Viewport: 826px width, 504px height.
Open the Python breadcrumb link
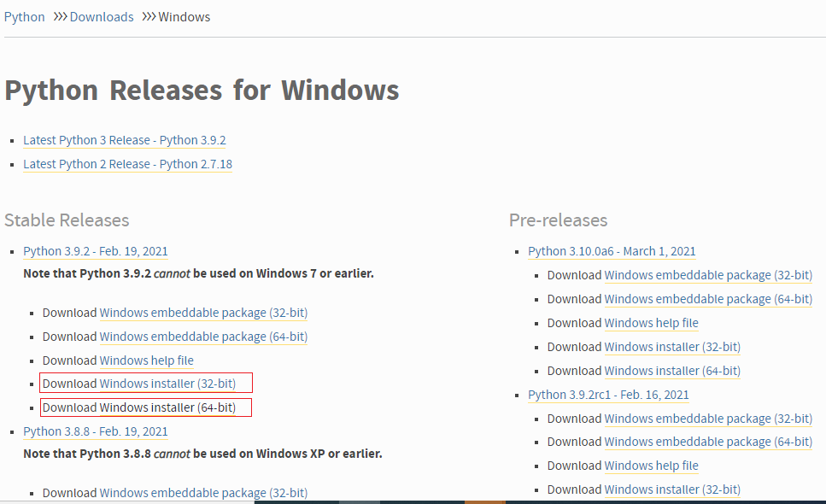[x=24, y=16]
